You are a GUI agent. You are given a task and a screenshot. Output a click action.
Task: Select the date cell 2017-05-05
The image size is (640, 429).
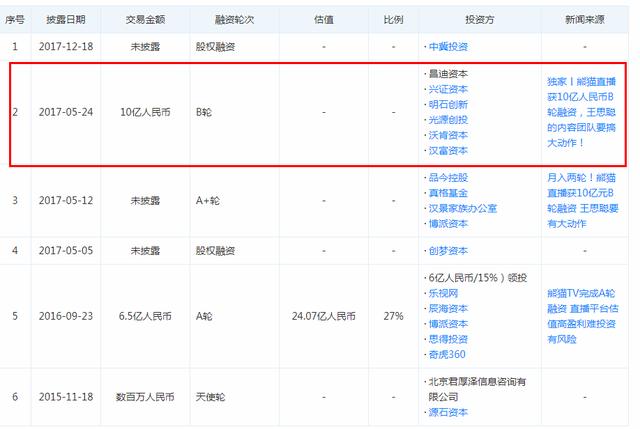tap(66, 251)
